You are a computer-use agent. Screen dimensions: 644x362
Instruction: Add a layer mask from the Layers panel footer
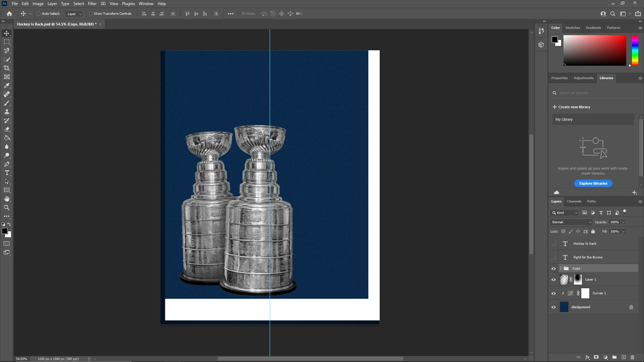click(x=596, y=357)
